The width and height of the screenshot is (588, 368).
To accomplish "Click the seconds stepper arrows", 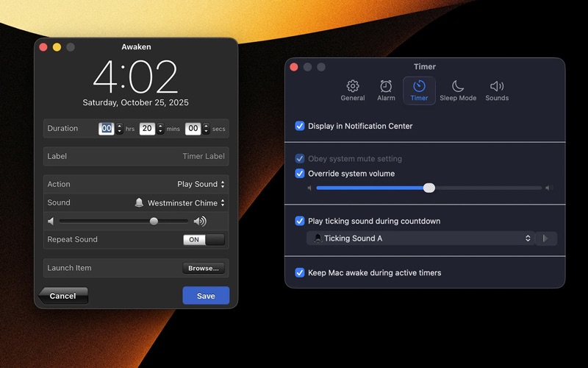I will point(206,128).
